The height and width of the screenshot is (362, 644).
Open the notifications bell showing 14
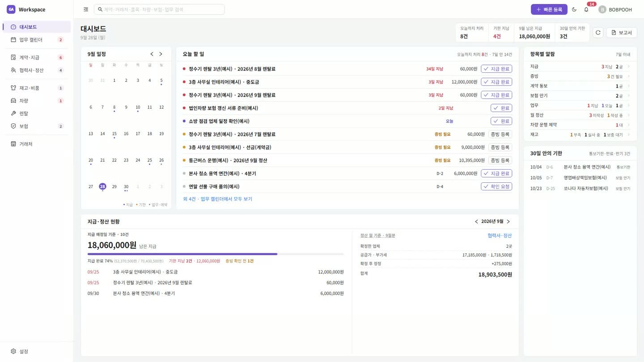click(586, 9)
